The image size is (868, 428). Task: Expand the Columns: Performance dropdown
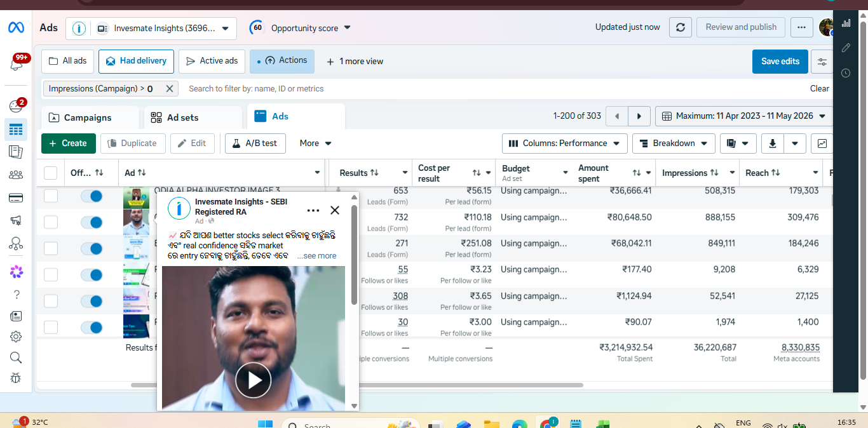(x=565, y=144)
